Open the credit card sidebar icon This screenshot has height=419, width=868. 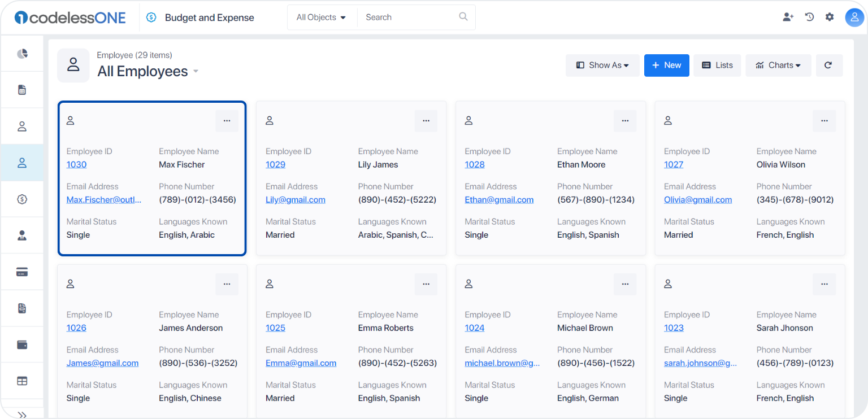[x=22, y=272]
